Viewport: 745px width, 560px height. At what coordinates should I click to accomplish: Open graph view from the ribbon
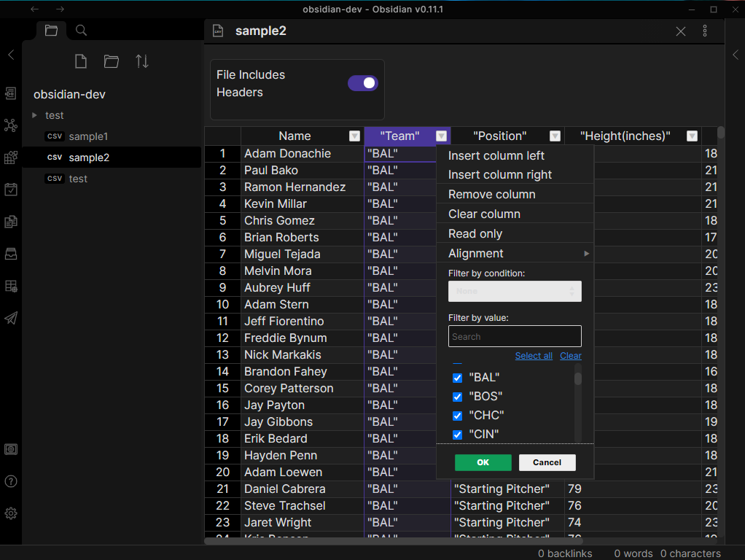click(11, 125)
